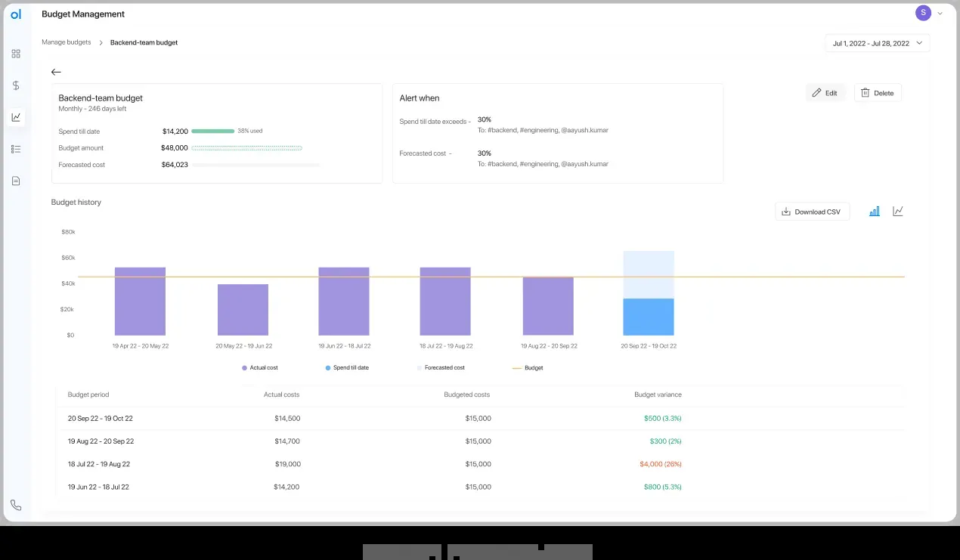
Task: Click the Alert when card heading
Action: coord(420,98)
